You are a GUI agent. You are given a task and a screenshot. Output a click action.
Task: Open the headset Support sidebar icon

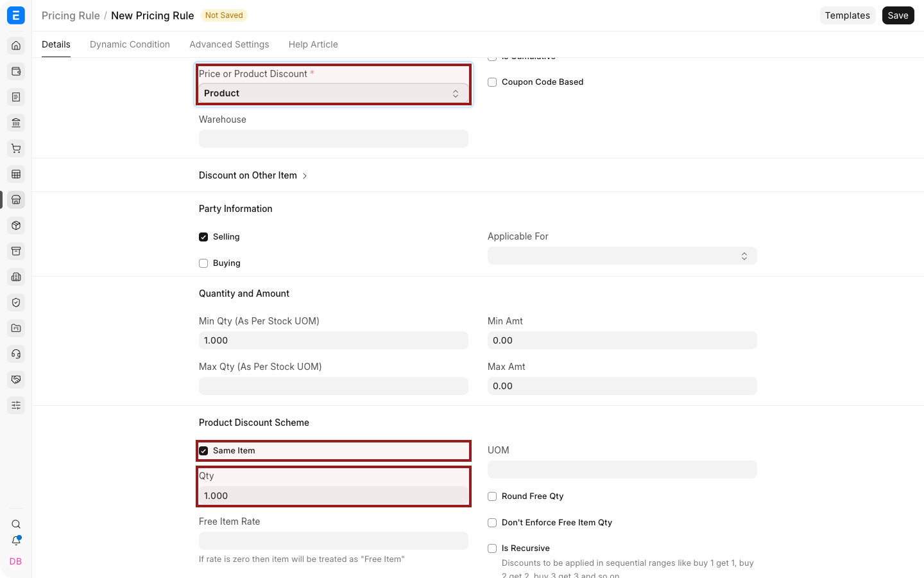pyautogui.click(x=16, y=354)
